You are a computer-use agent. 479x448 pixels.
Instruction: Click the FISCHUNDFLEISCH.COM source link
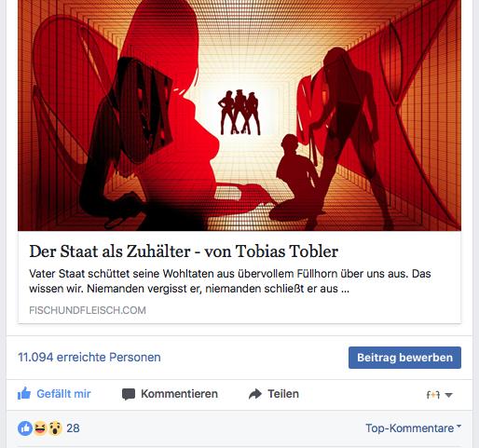(88, 310)
